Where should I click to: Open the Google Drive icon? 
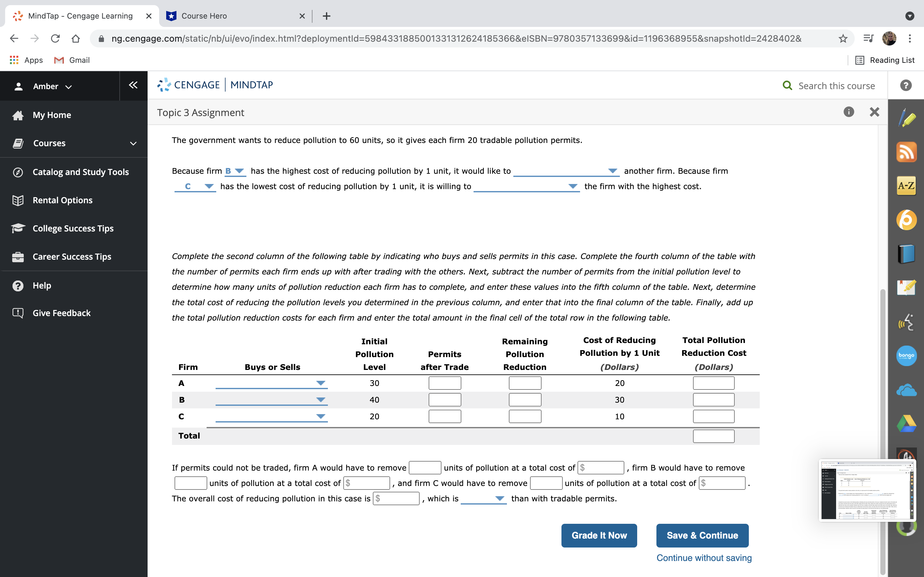tap(906, 423)
